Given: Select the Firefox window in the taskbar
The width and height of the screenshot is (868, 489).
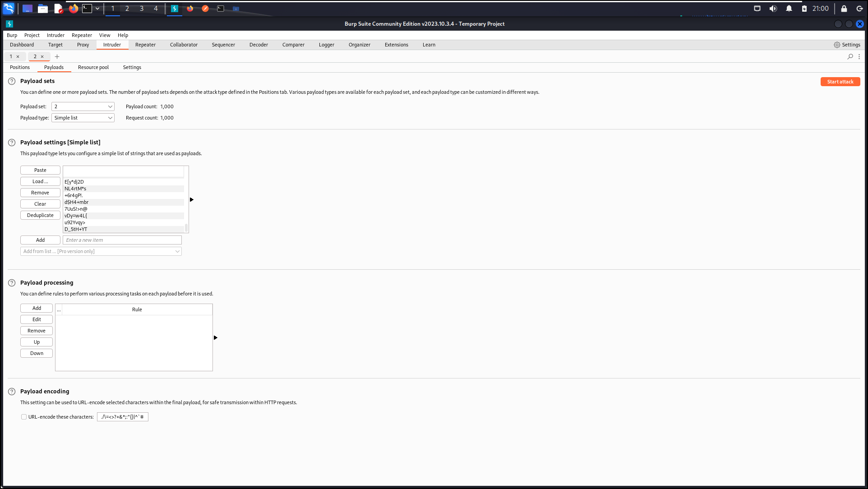Looking at the screenshot, I should (190, 9).
